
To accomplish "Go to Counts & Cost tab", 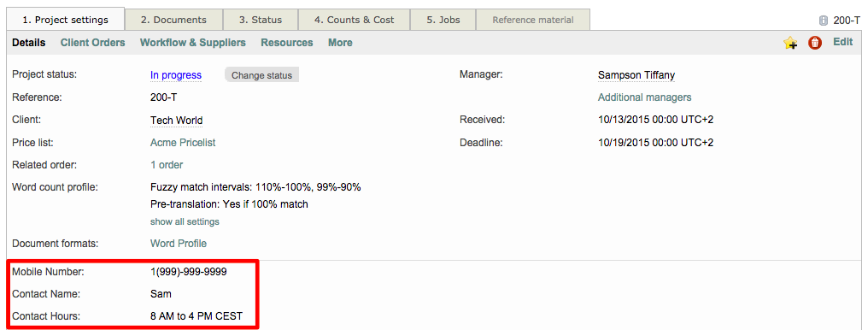I will coord(355,20).
